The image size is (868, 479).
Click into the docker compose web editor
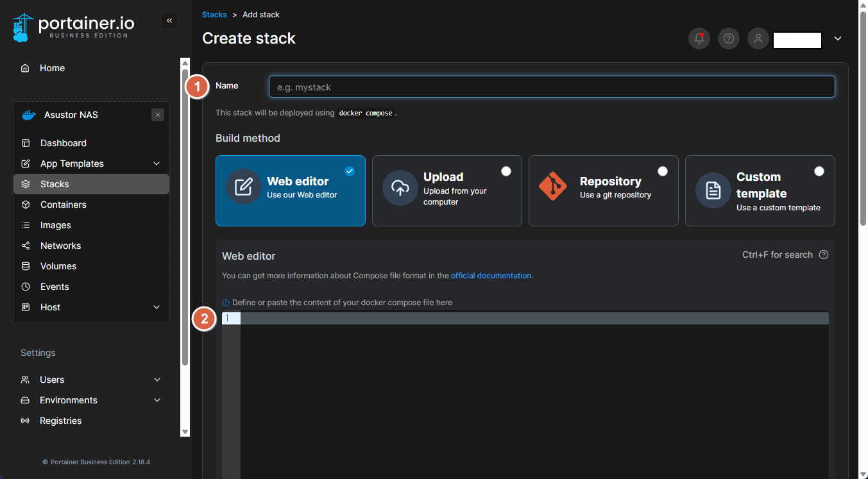[x=534, y=395]
